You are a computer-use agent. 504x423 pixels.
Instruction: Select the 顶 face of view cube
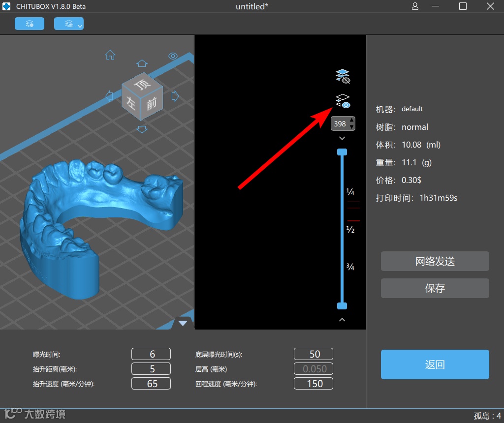(x=142, y=84)
